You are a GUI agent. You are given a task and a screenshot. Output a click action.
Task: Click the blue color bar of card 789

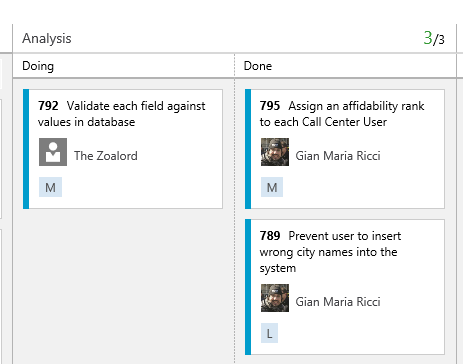[x=248, y=287]
